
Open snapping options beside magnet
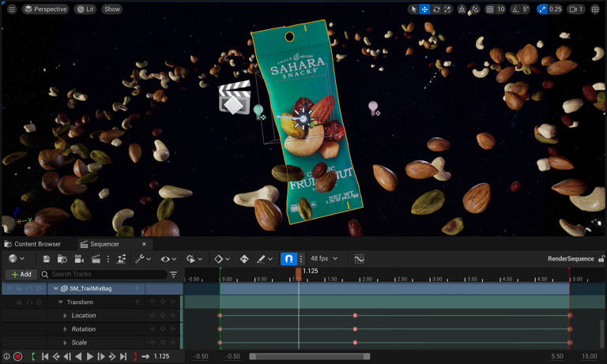tap(301, 259)
